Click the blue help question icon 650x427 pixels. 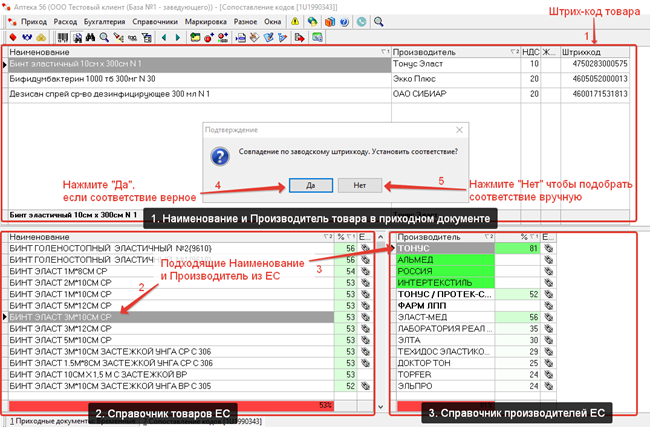[344, 22]
